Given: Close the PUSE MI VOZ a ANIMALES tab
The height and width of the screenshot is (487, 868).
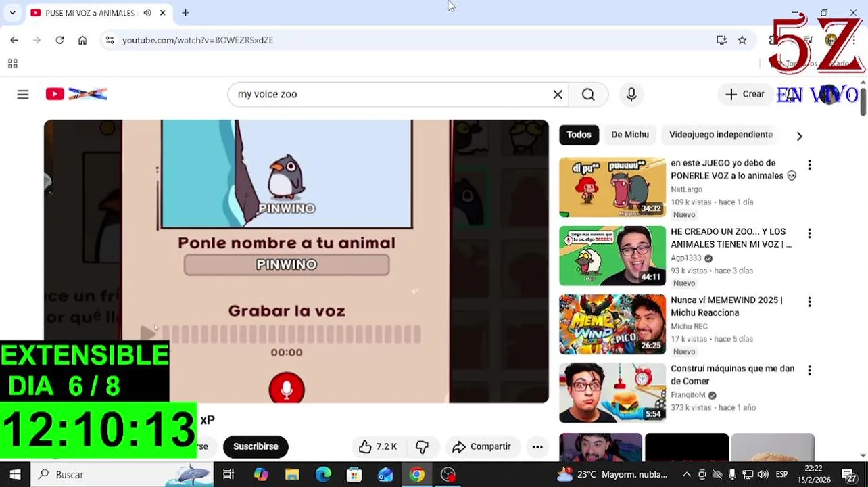Looking at the screenshot, I should pos(163,13).
